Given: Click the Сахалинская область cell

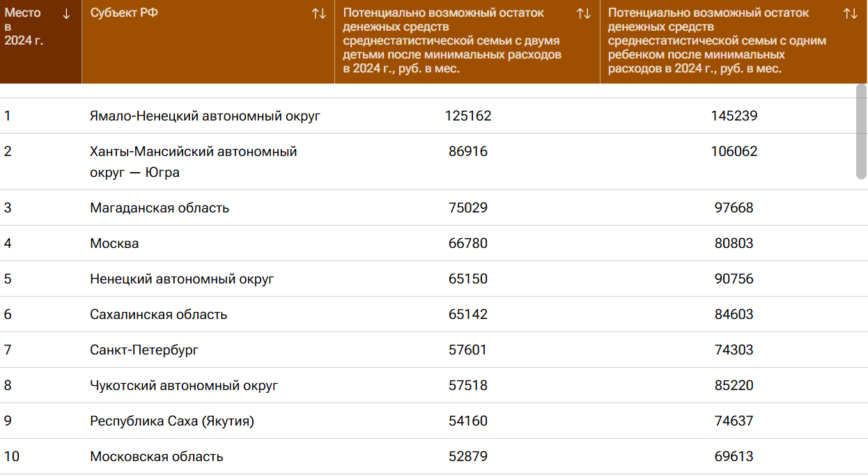Looking at the screenshot, I should tap(159, 315).
